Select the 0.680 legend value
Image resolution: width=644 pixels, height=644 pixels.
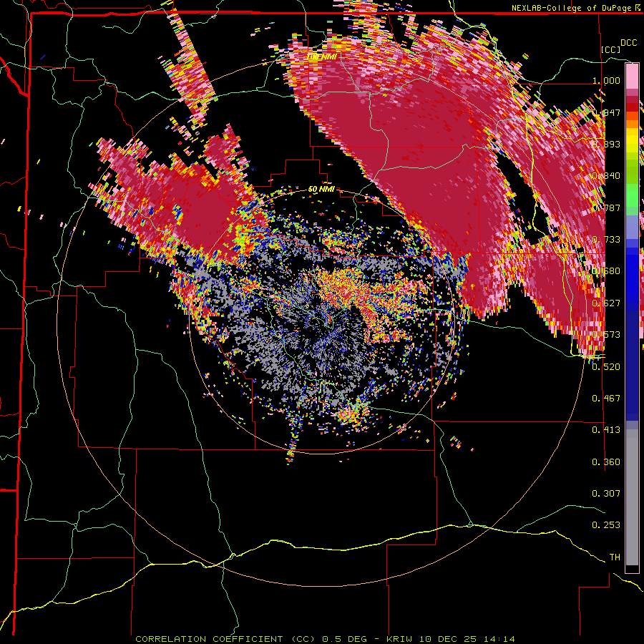pos(606,270)
